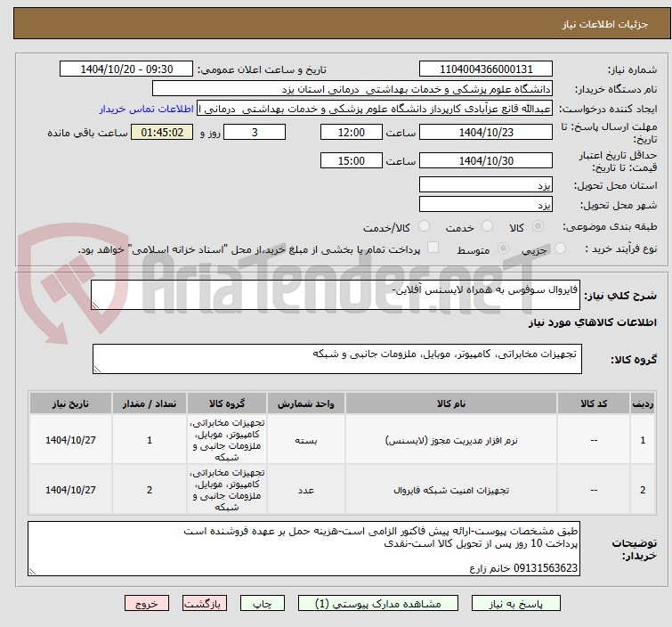Image resolution: width=672 pixels, height=627 pixels.
Task: Click the response deadline date 1404/10/23
Action: [x=486, y=132]
